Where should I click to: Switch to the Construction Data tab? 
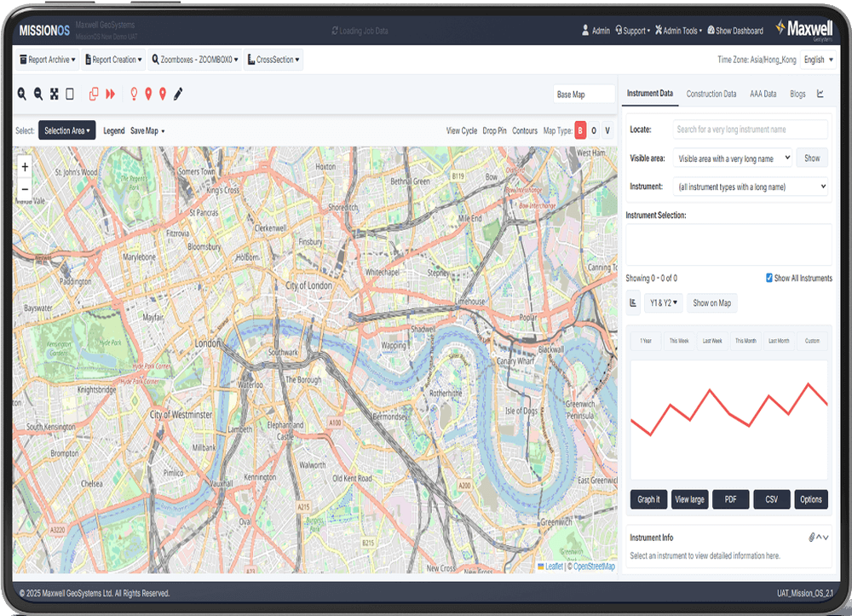click(x=711, y=94)
